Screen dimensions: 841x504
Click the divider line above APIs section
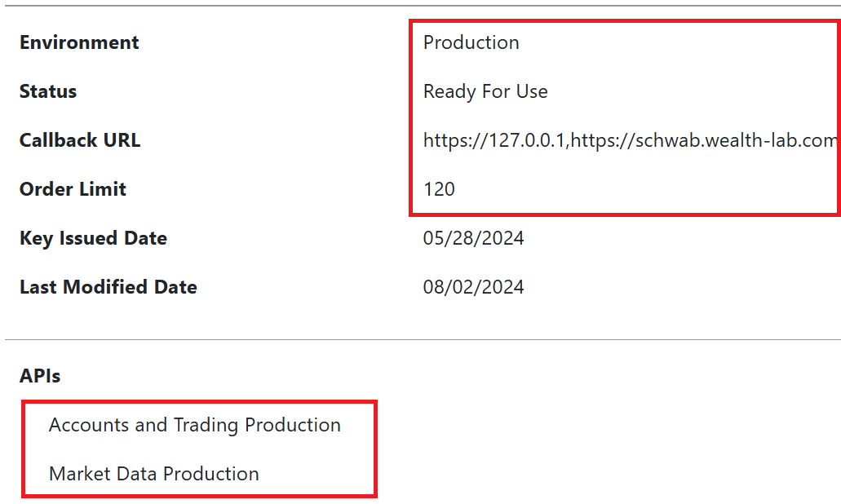(x=423, y=339)
